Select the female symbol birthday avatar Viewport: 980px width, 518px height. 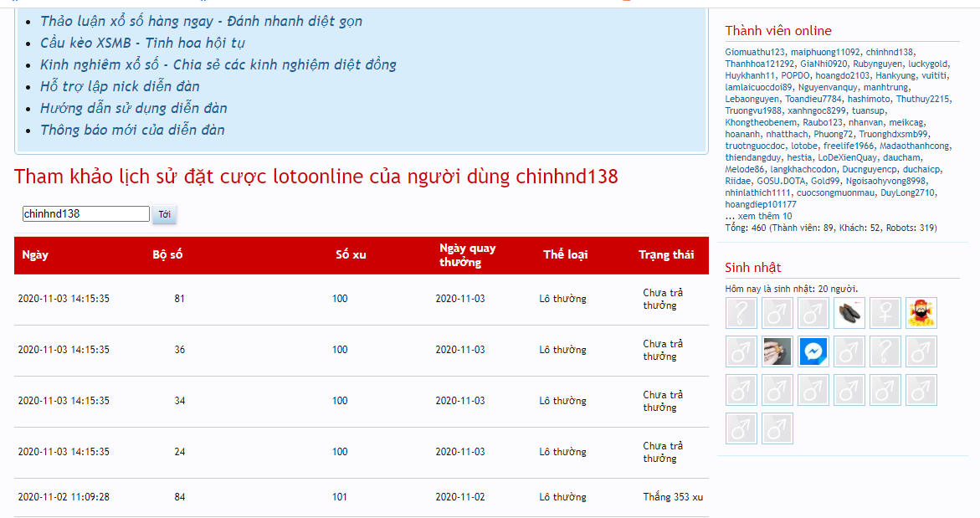pos(885,313)
